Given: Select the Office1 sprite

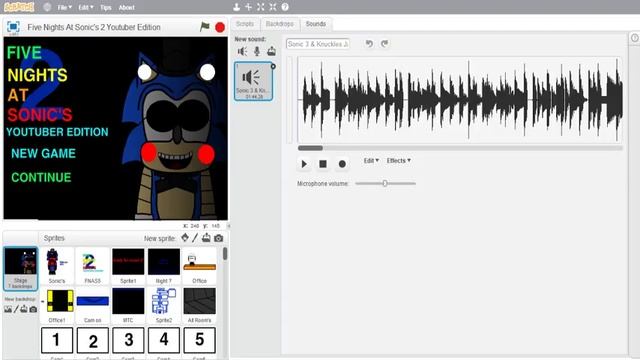Looking at the screenshot, I should click(x=57, y=305).
